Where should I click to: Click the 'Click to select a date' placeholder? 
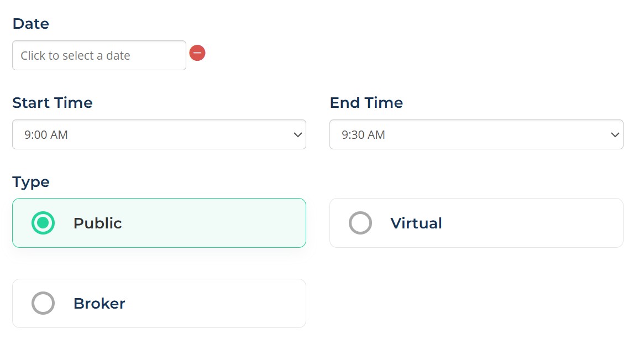(x=76, y=55)
